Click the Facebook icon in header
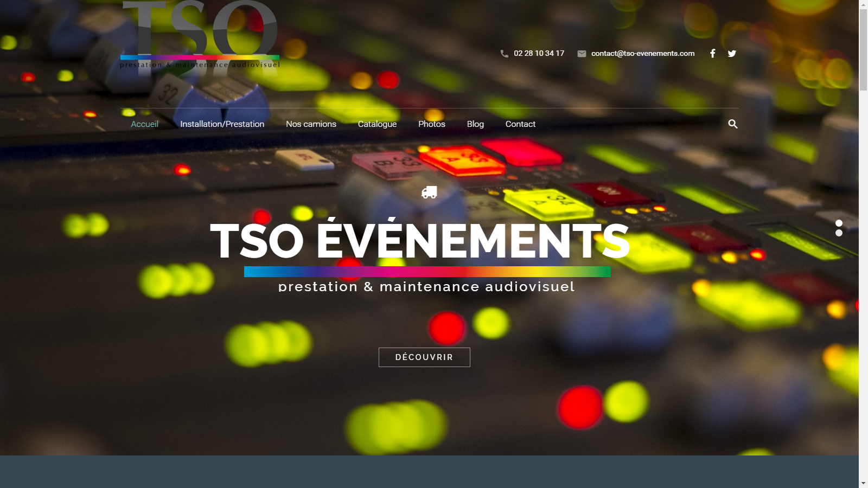Image resolution: width=868 pixels, height=488 pixels. pos(712,53)
